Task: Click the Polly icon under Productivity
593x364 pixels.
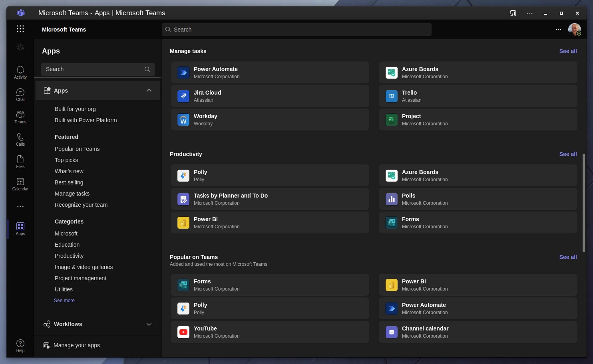Action: point(183,176)
